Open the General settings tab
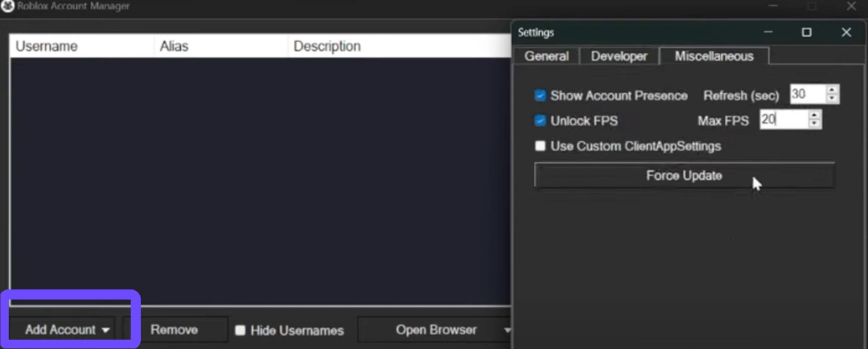 coord(546,56)
